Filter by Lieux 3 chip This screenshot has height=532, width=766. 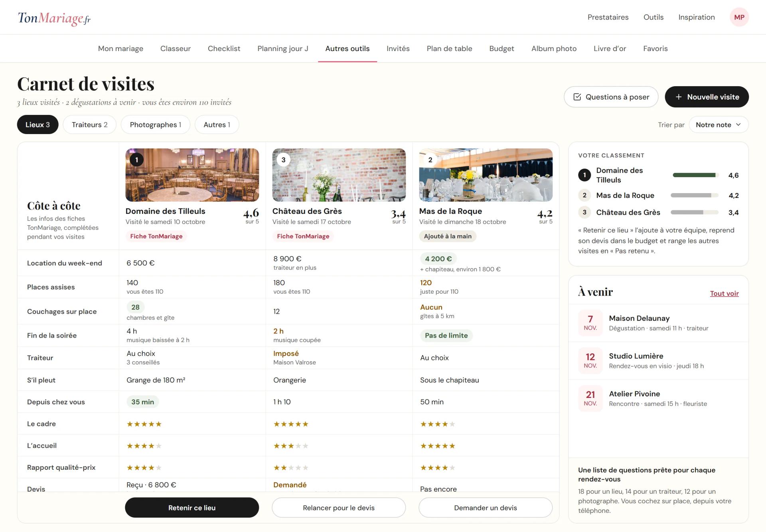coord(38,125)
